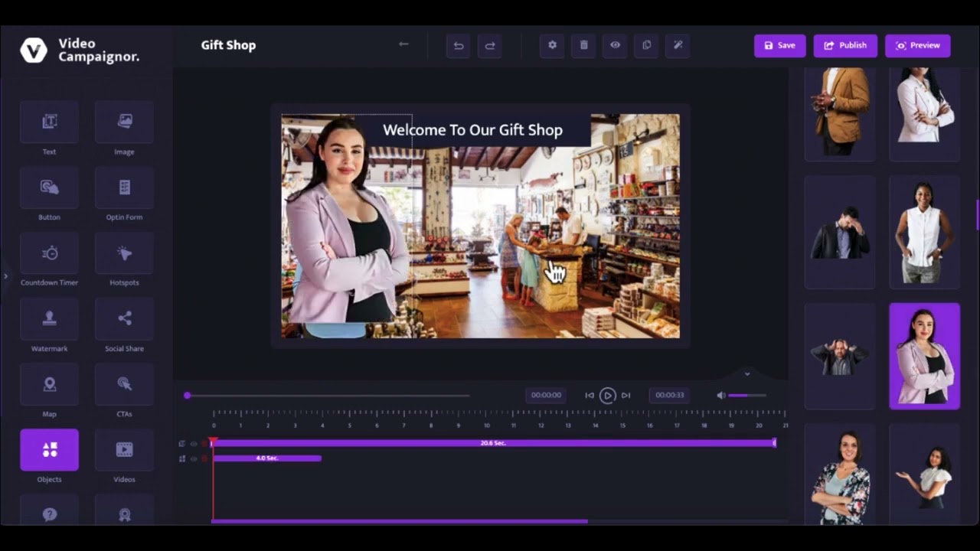980x551 pixels.
Task: Click the 00:00:00 current time field
Action: (546, 395)
